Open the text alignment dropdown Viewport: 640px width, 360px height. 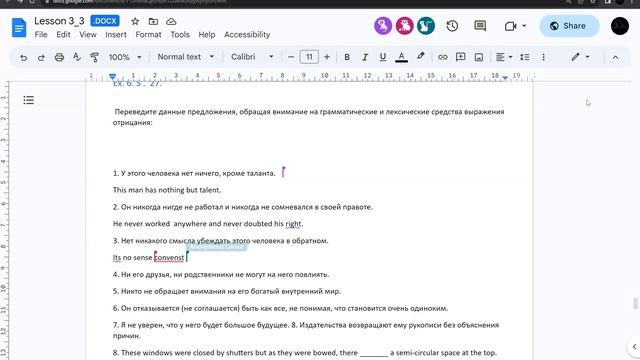point(504,57)
